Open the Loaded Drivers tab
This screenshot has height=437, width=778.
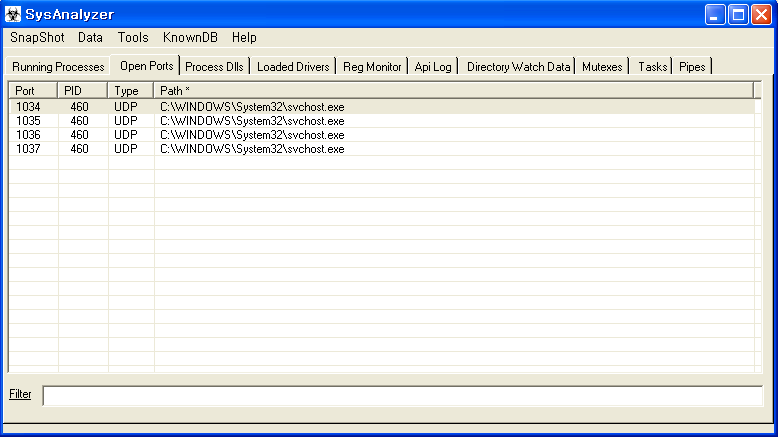coord(293,67)
